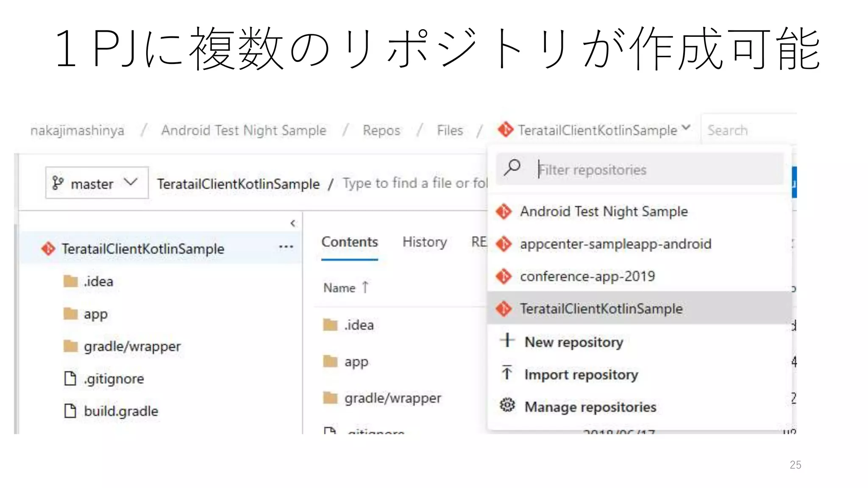Click the Manage repositories gear icon
Image resolution: width=868 pixels, height=488 pixels.
[x=507, y=405]
